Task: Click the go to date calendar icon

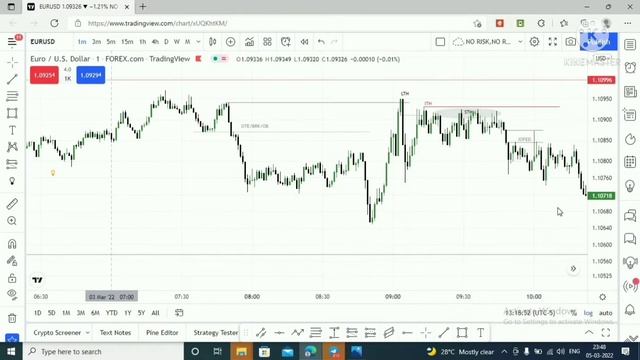Action: pos(179,313)
